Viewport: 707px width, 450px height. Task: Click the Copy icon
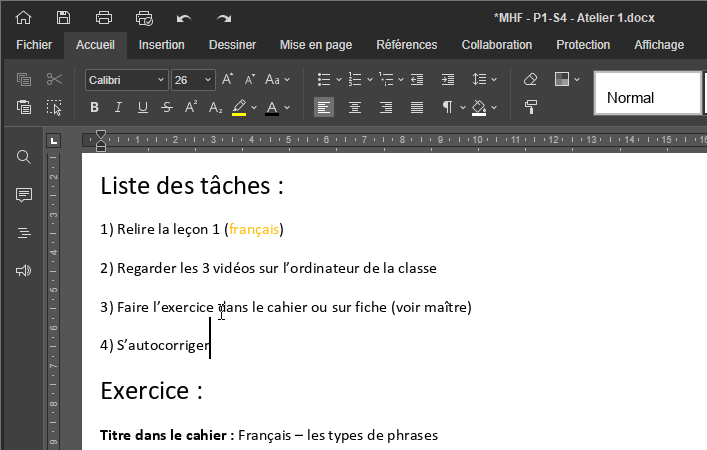24,80
